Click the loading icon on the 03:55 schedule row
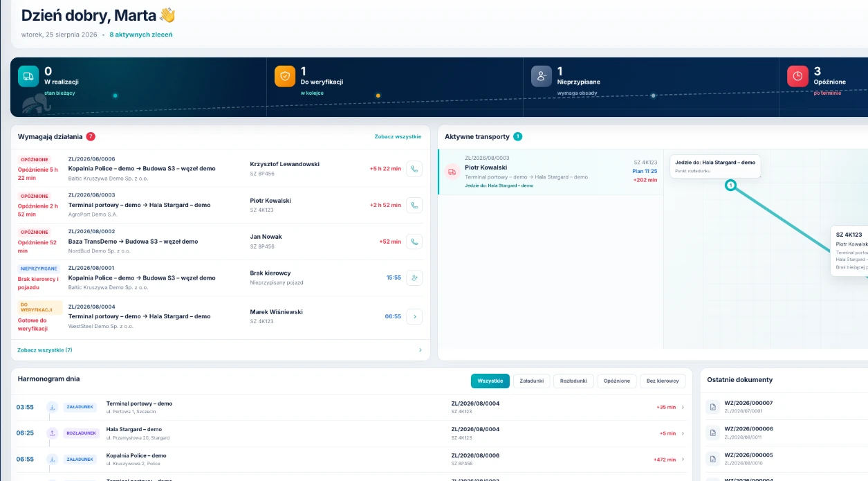The height and width of the screenshot is (481, 868). (52, 407)
